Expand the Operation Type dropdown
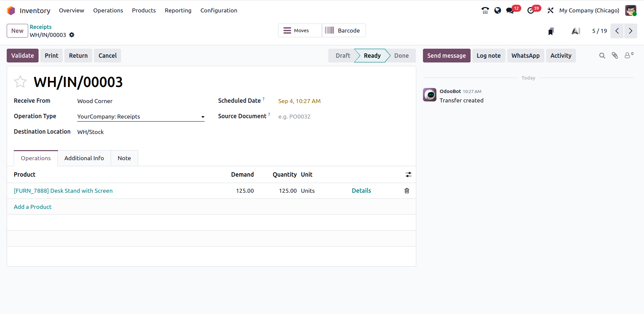Viewport: 644px width, 314px height. click(x=203, y=117)
